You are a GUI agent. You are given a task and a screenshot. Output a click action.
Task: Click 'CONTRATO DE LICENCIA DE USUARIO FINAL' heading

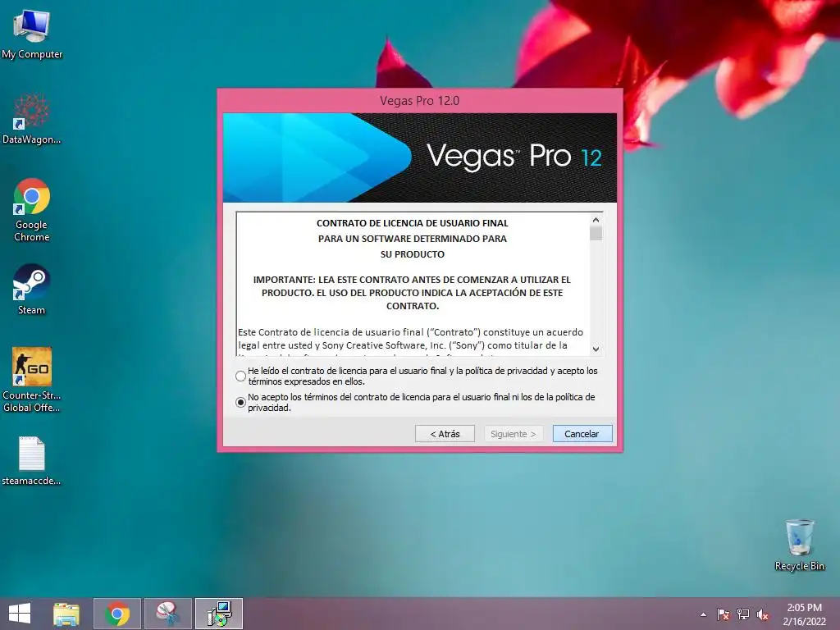(412, 223)
